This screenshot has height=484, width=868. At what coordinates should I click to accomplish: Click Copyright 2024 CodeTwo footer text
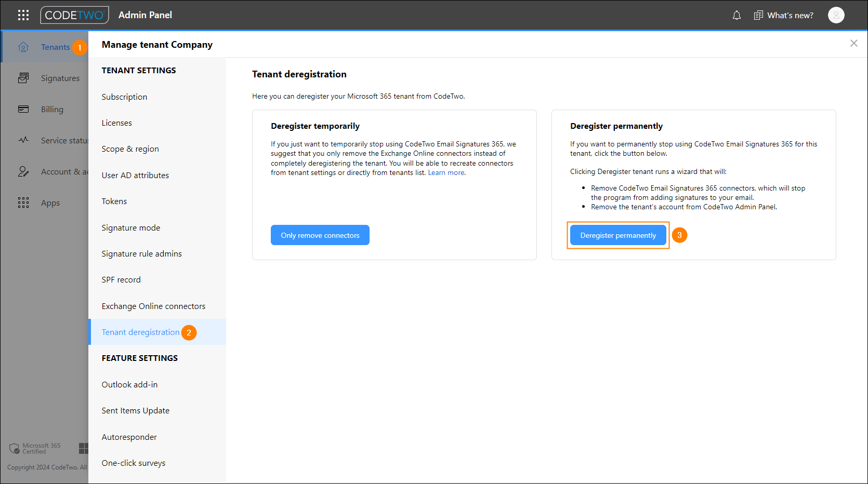pos(47,467)
